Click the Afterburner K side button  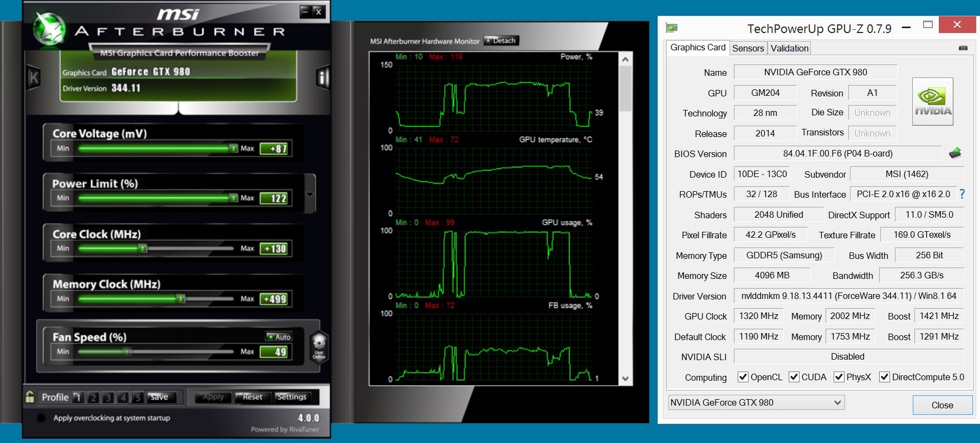tap(34, 78)
